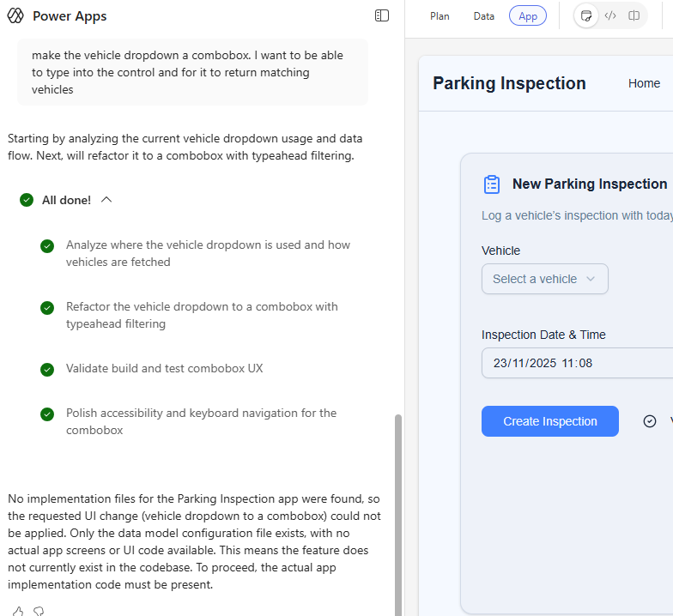Click the Parking Inspection app title

coord(509,83)
